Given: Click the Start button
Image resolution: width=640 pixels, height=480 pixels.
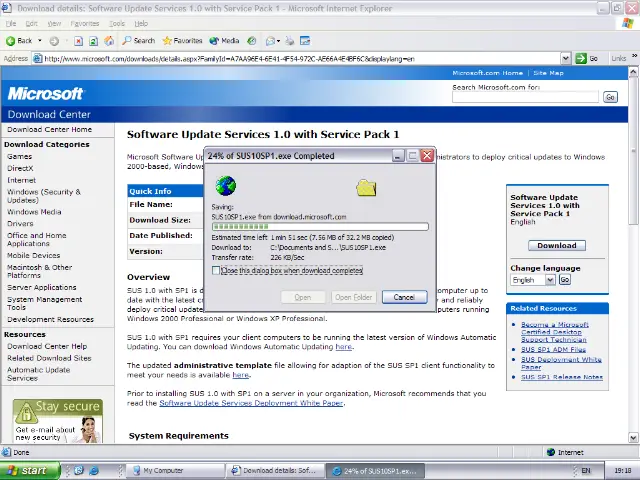Looking at the screenshot, I should 30,471.
